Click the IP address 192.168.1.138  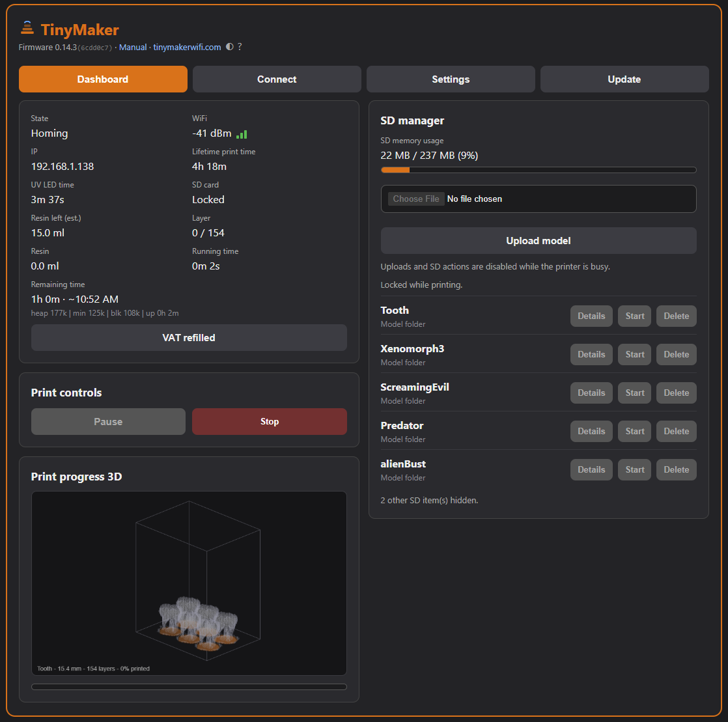pos(63,166)
